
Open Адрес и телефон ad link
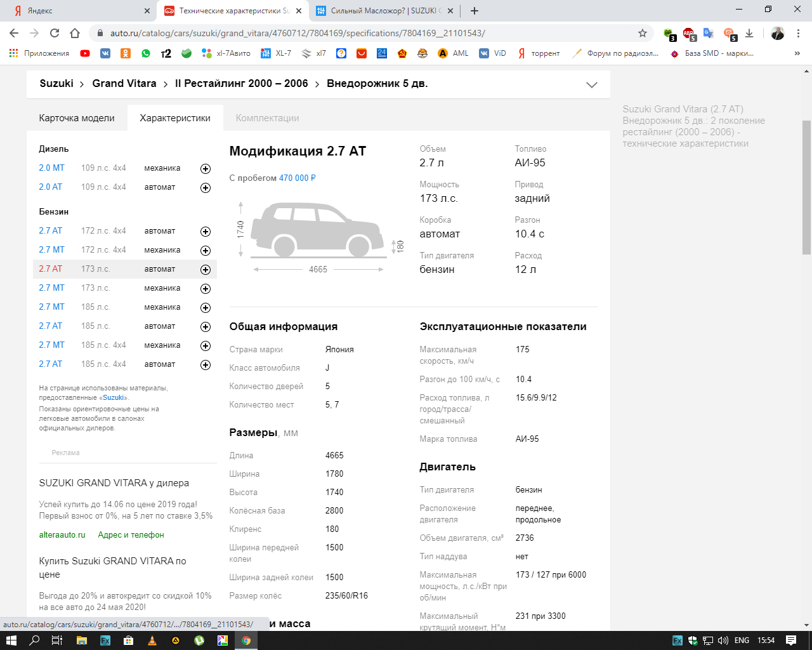coord(131,535)
